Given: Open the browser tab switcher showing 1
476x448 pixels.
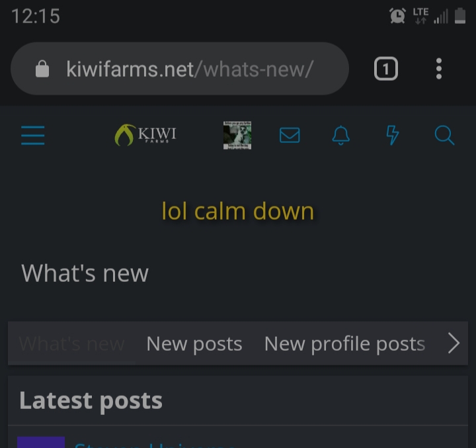Looking at the screenshot, I should 386,69.
